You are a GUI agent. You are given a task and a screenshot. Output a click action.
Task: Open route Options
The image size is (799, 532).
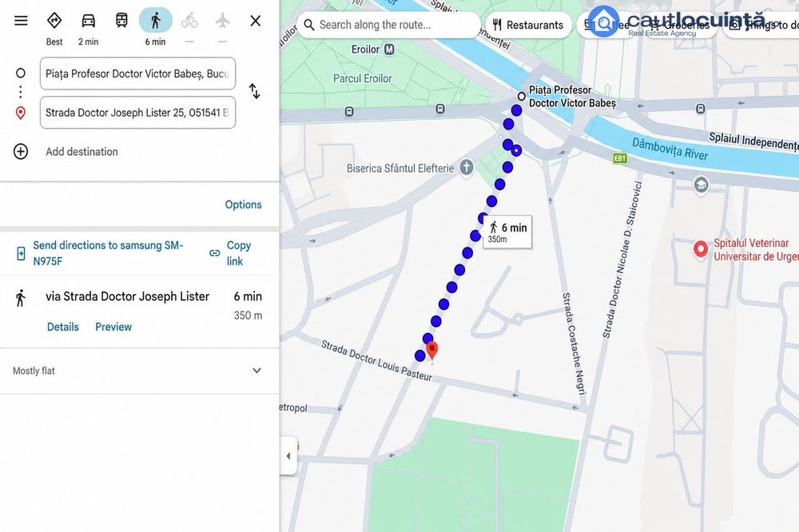point(243,204)
